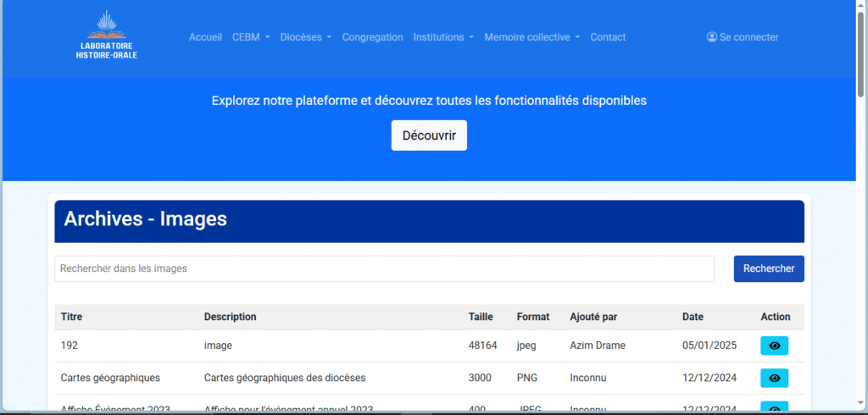Image resolution: width=868 pixels, height=415 pixels.
Task: Go to the Accueil page
Action: point(205,37)
